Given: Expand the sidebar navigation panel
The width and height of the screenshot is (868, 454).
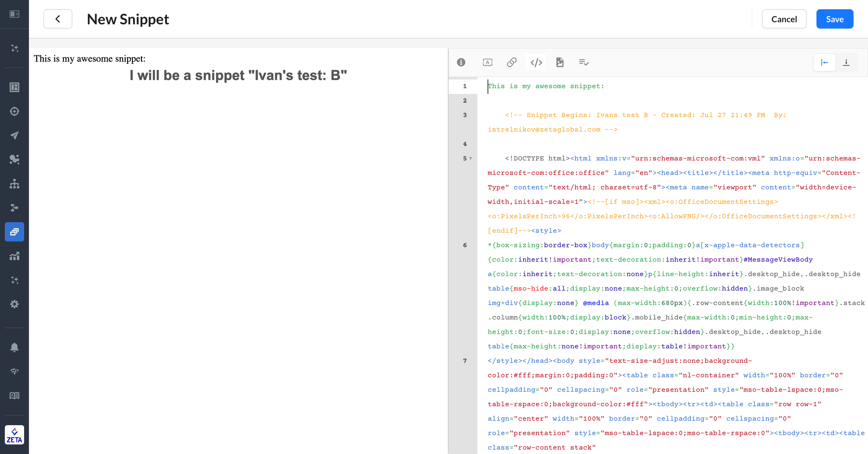Looking at the screenshot, I should 14,14.
